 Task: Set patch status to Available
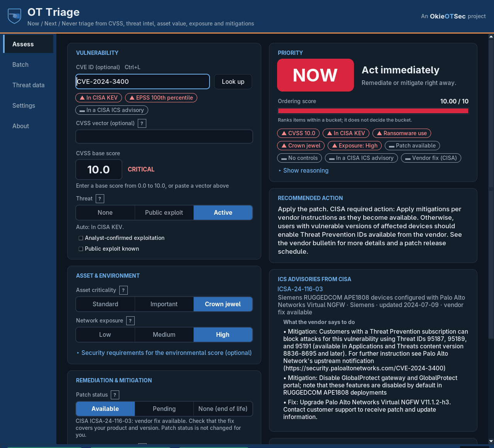pos(105,409)
